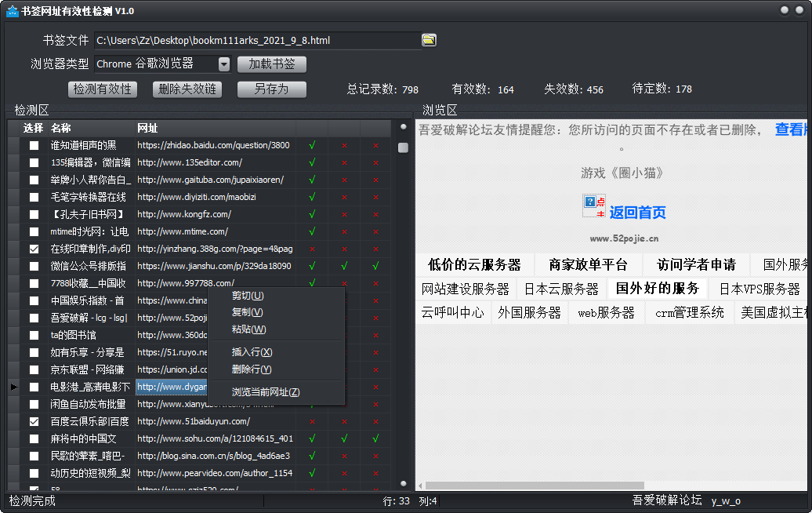Click the red X icon on 电影港_高清电影下 row

[x=375, y=386]
